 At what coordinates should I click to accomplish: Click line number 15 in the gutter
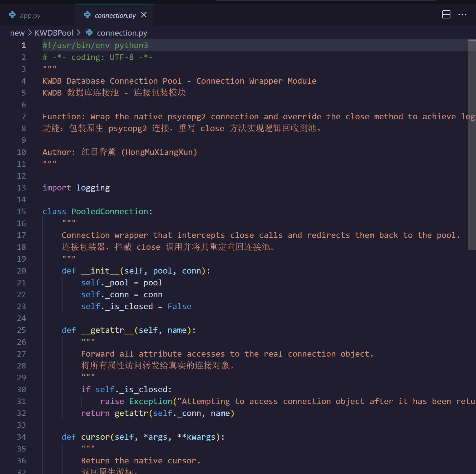point(21,211)
